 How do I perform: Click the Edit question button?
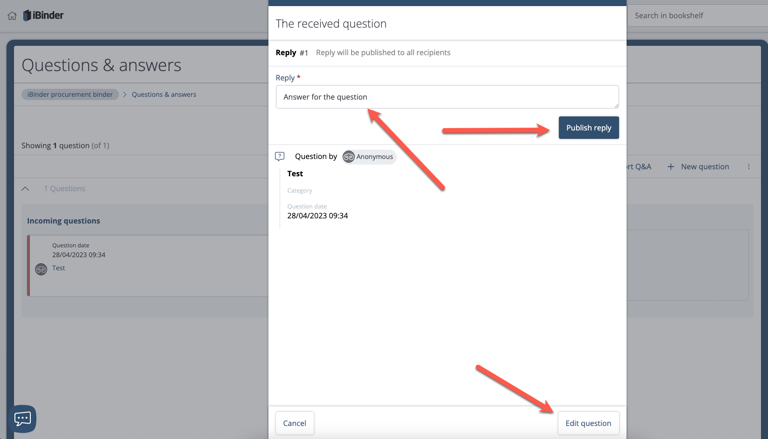pyautogui.click(x=587, y=423)
